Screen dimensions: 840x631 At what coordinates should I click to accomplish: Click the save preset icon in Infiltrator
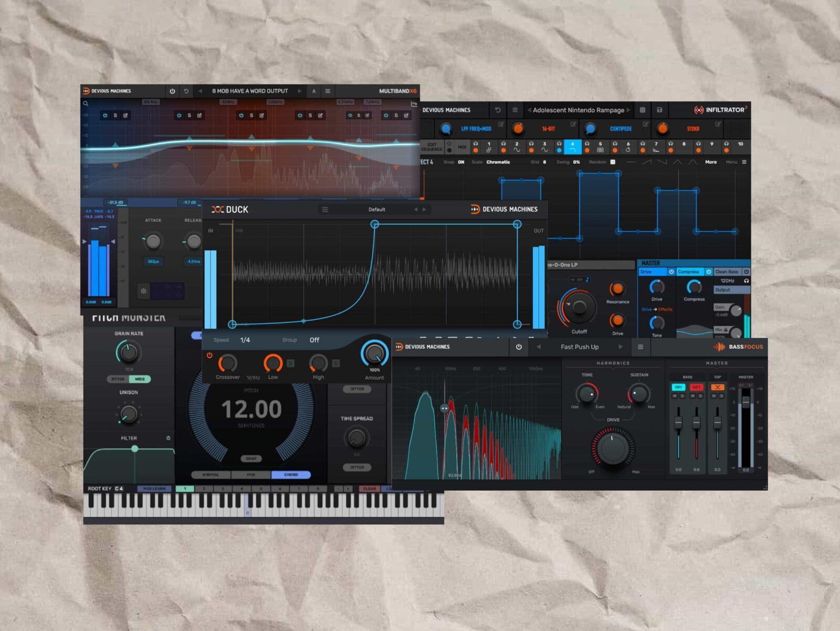659,110
